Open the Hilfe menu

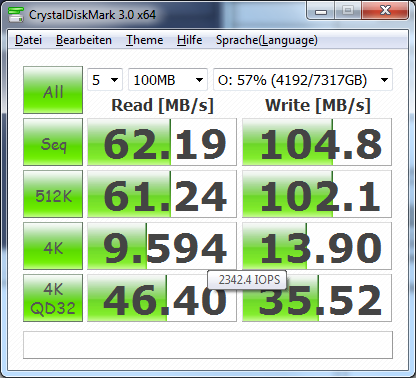coord(189,40)
